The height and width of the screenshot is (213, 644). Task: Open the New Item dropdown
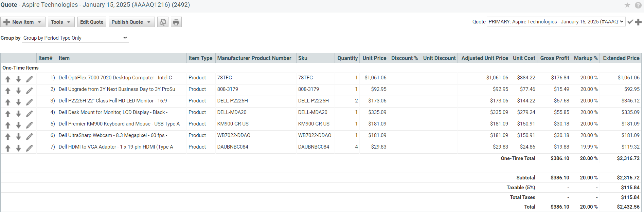pyautogui.click(x=23, y=22)
